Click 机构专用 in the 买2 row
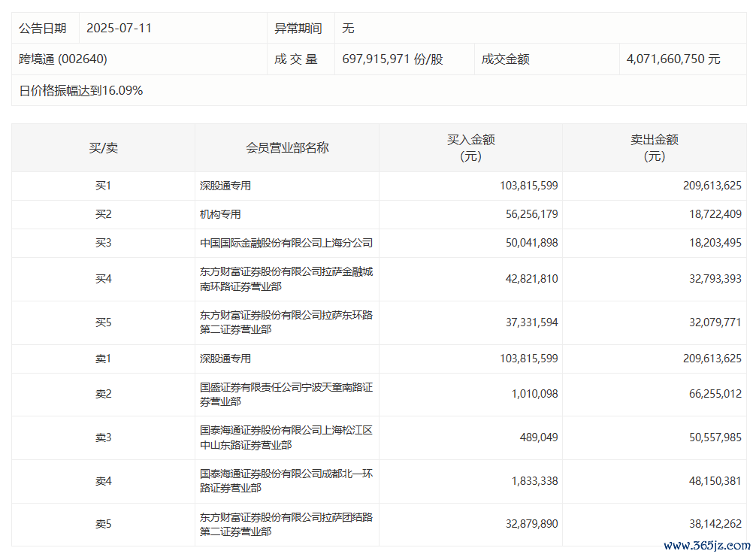 [220, 214]
